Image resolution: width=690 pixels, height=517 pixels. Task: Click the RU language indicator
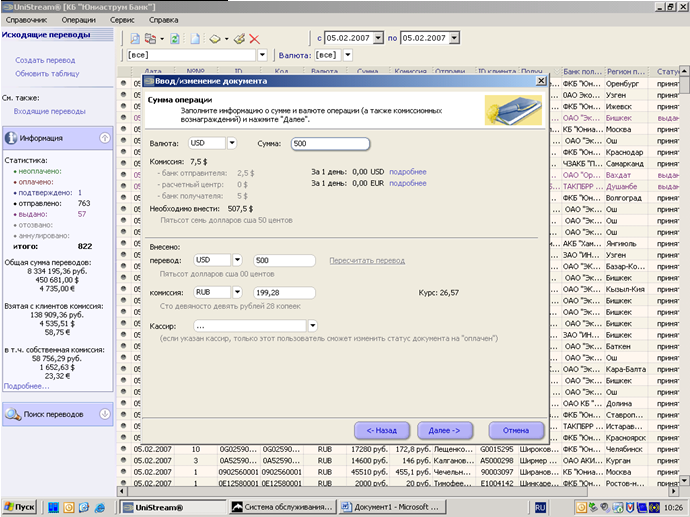(540, 507)
